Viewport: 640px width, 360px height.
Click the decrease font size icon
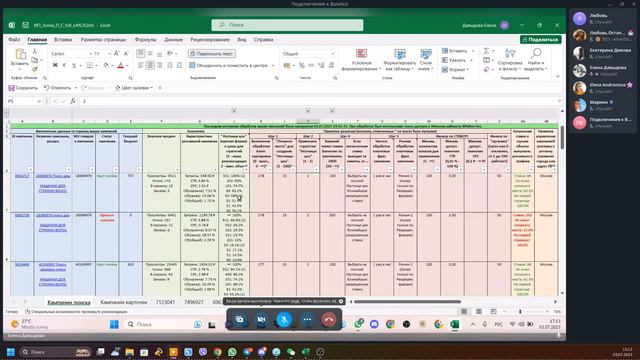(x=126, y=53)
